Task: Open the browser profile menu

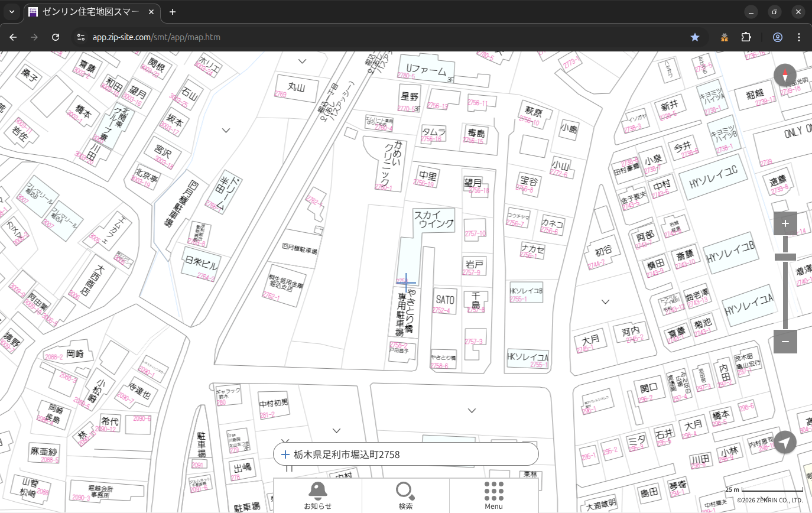Action: point(777,37)
